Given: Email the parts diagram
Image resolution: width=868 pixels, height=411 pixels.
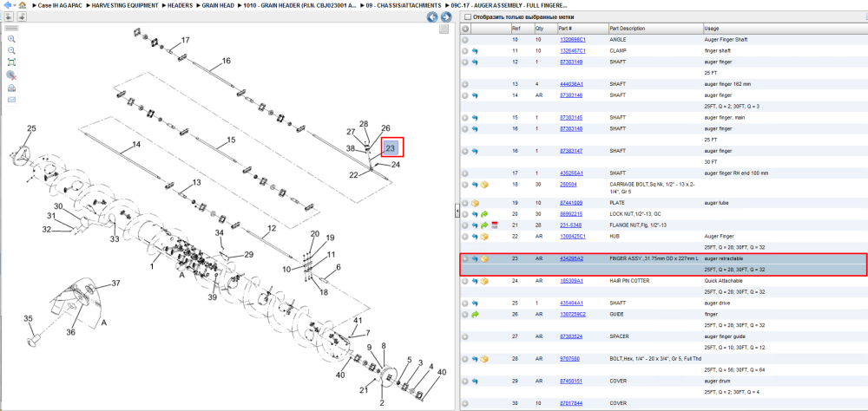Looking at the screenshot, I should (11, 100).
